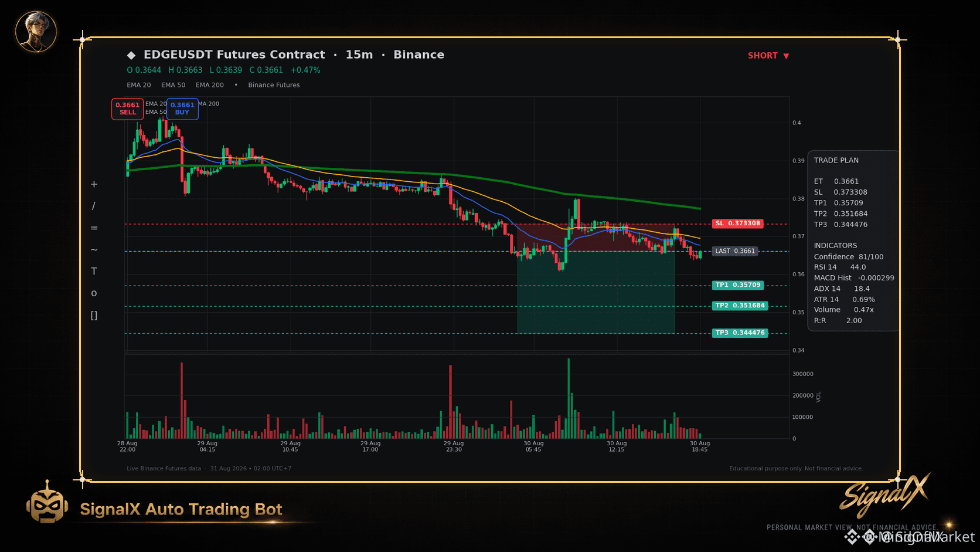Click the 300000 volume axis label

tap(803, 374)
